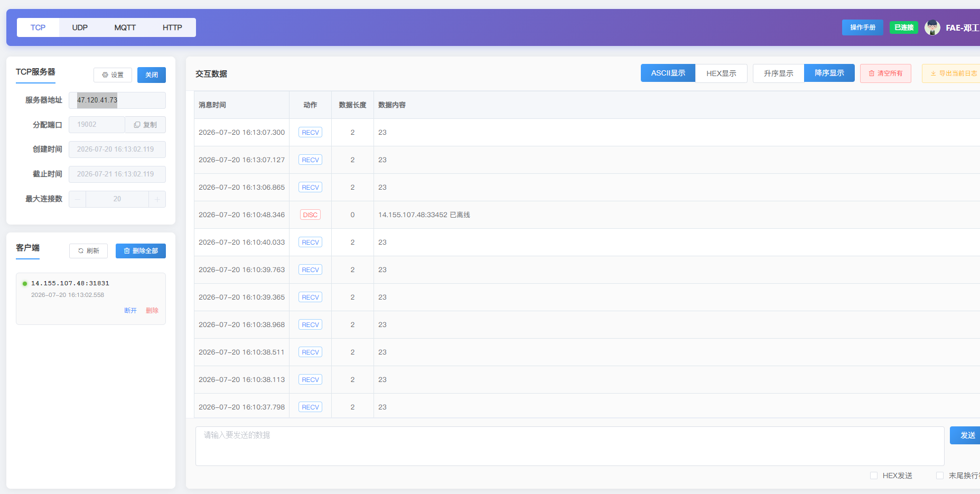Select 降序显示 descending order

[x=829, y=73]
